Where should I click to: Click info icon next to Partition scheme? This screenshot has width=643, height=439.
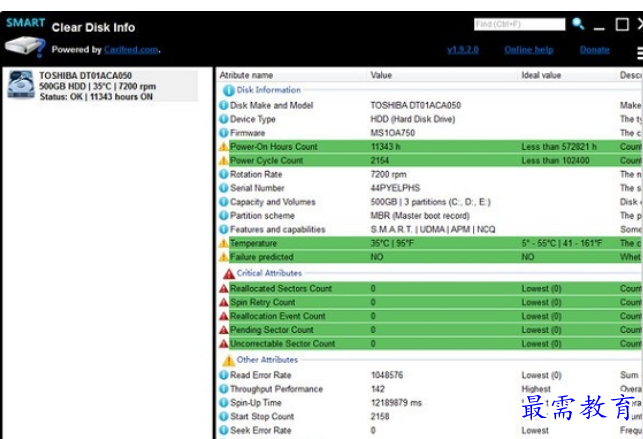click(224, 216)
